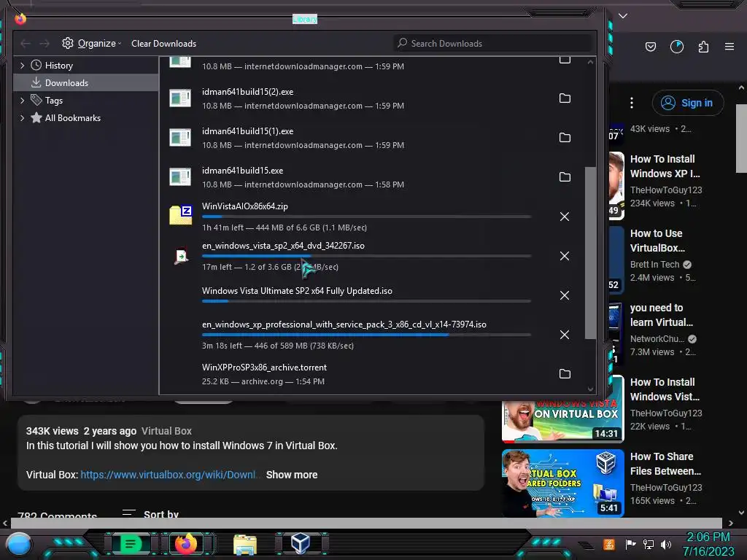This screenshot has height=560, width=747.
Task: Click the TheHowToGuy123 channel under Windows XP video
Action: click(666, 190)
